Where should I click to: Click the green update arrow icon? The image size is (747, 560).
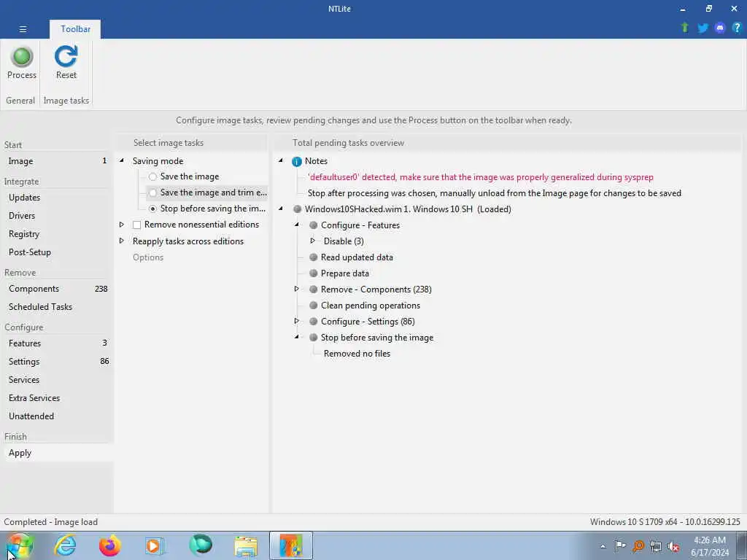[x=685, y=28]
